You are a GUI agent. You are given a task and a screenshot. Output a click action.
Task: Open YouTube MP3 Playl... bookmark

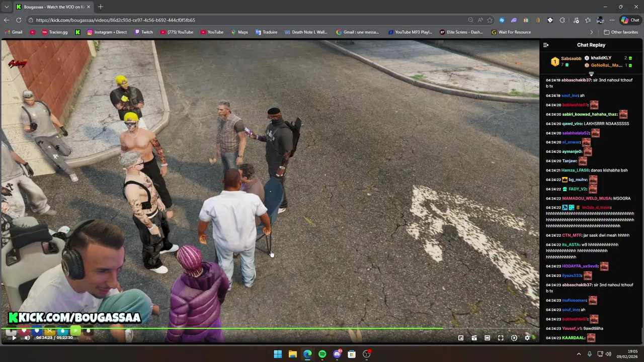pyautogui.click(x=410, y=32)
